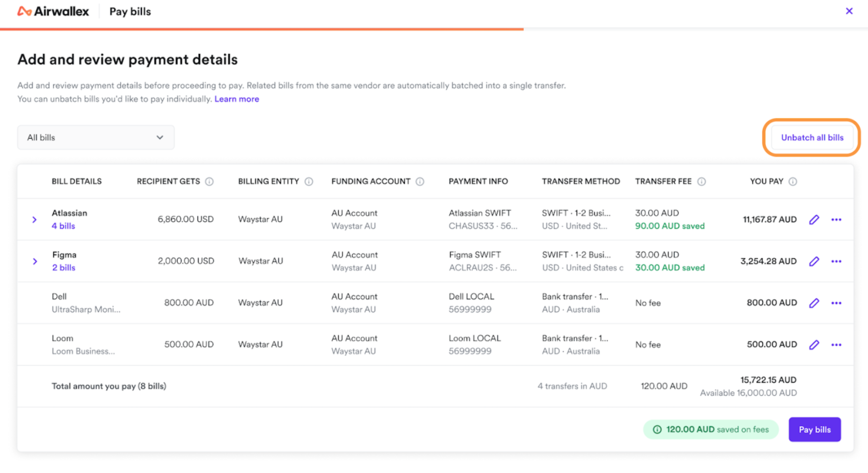Image resolution: width=868 pixels, height=473 pixels.
Task: Click Total amount you pay (8 bills)
Action: point(109,386)
